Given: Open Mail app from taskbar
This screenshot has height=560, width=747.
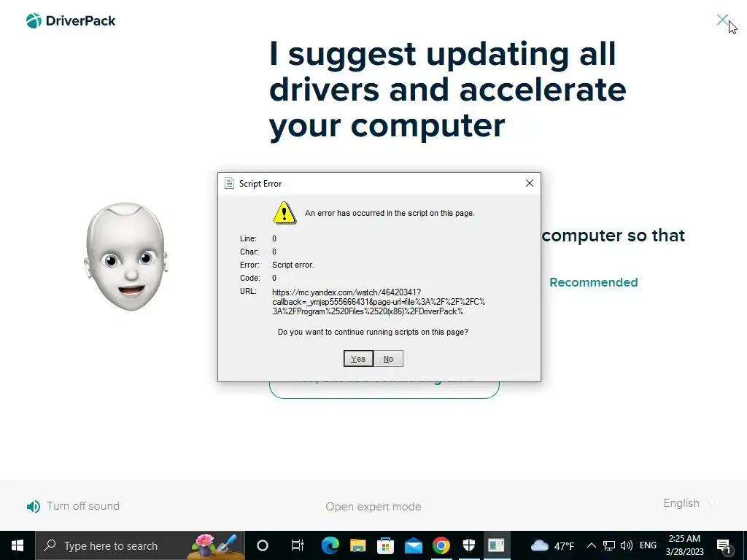Looking at the screenshot, I should point(414,545).
